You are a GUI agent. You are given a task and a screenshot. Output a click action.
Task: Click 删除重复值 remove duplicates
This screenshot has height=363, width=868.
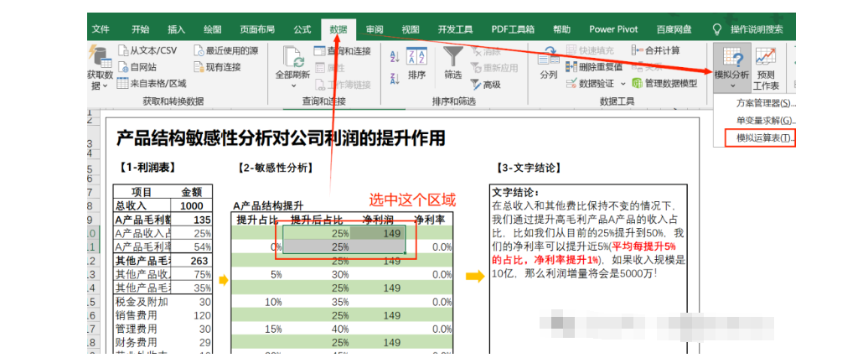pyautogui.click(x=594, y=67)
